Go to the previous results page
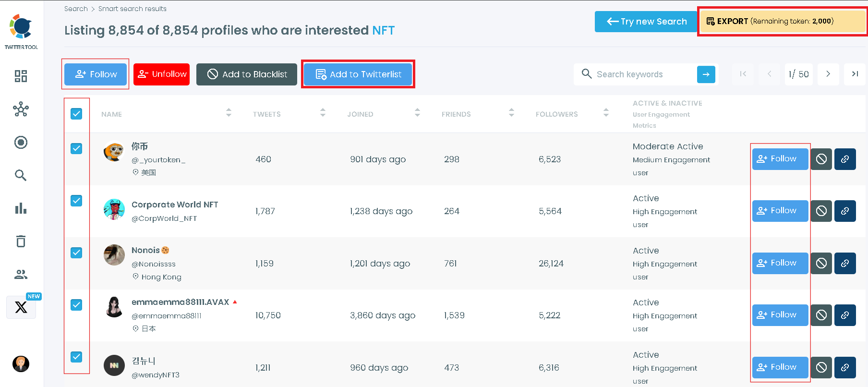 pos(770,74)
